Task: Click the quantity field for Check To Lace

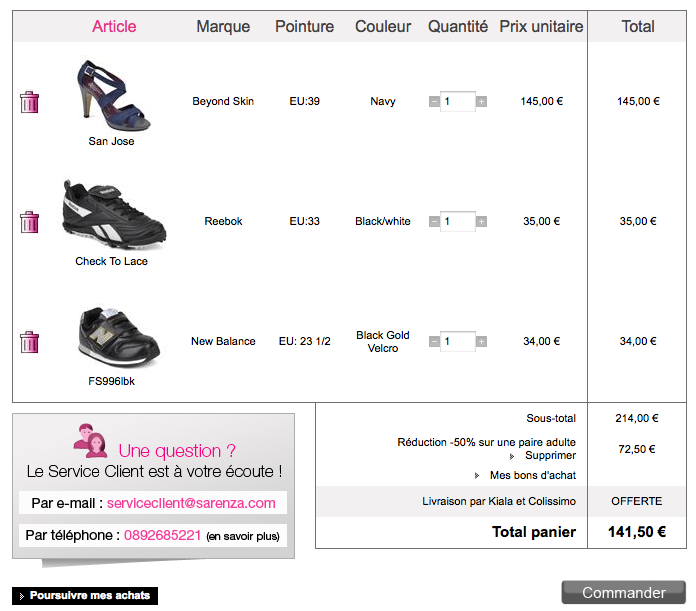Action: click(x=458, y=221)
